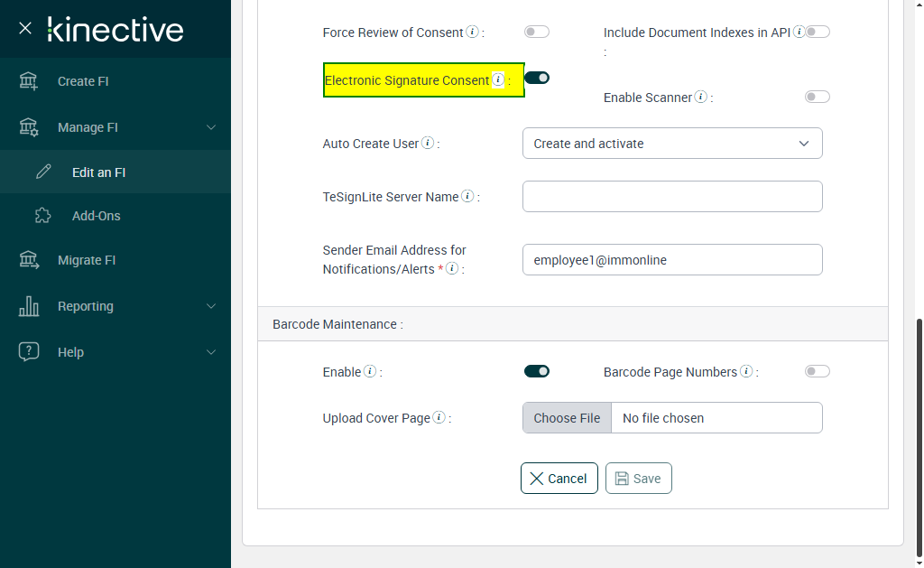Viewport: 924px width, 568px height.
Task: Click the info icon next to Enable Scanner
Action: coord(701,97)
